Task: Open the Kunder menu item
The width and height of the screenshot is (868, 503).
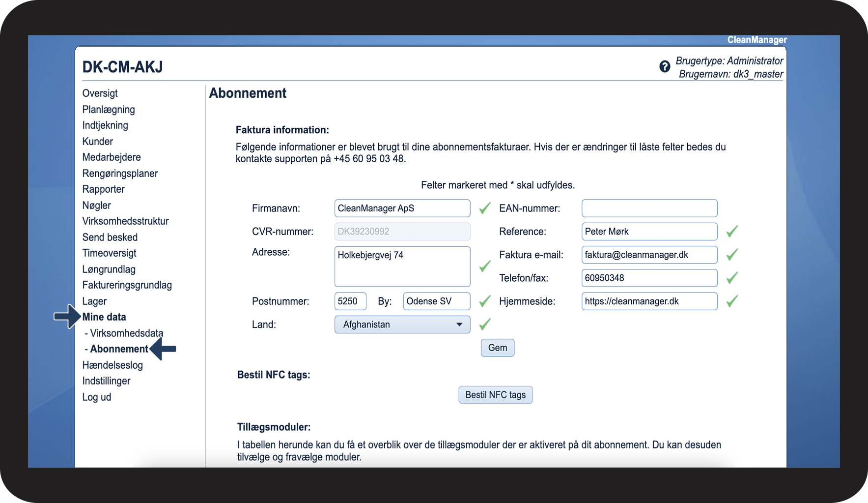Action: coord(98,142)
